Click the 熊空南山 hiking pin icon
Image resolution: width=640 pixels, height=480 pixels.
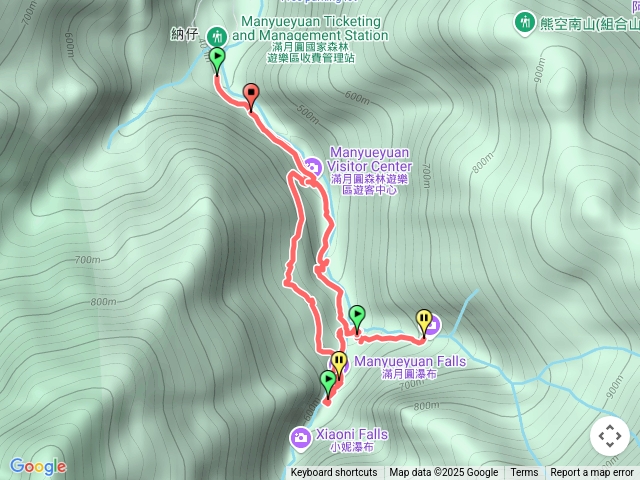coord(525,22)
